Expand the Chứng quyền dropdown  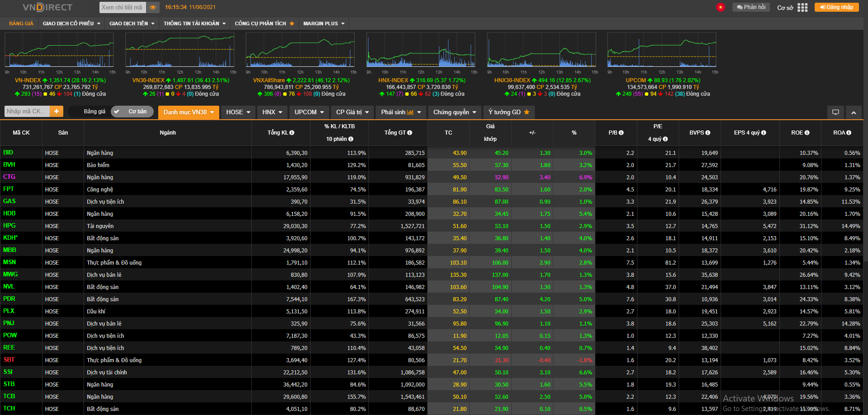click(455, 112)
